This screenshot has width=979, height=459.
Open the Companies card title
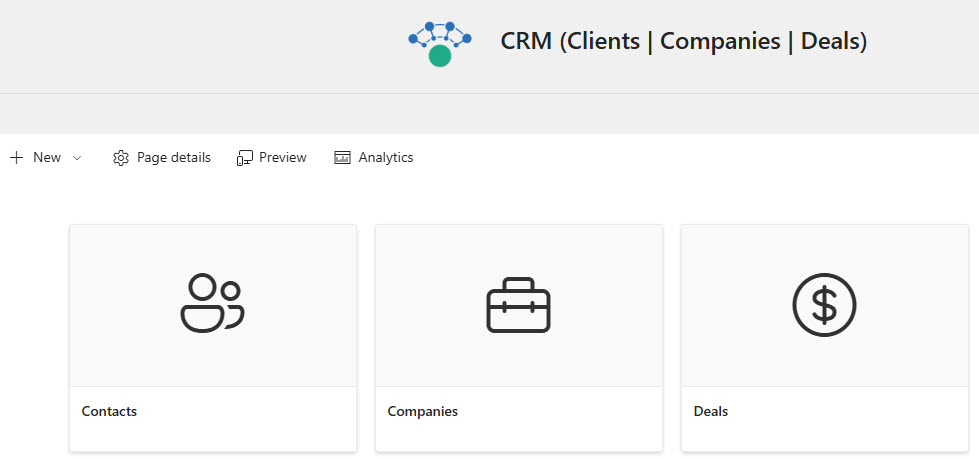tap(422, 411)
